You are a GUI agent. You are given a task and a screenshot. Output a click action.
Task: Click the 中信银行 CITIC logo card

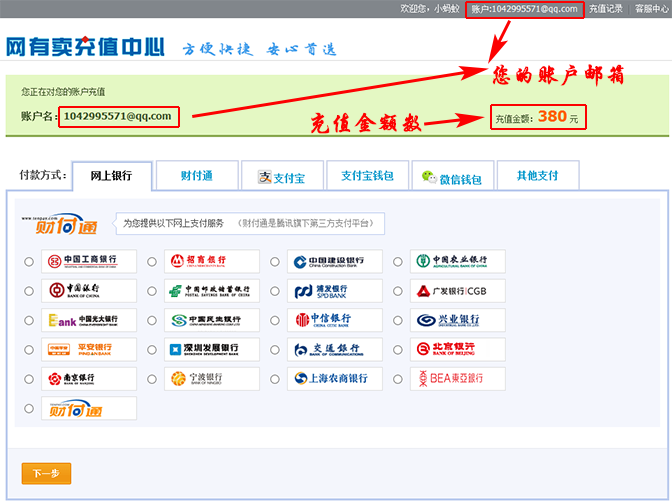click(335, 320)
